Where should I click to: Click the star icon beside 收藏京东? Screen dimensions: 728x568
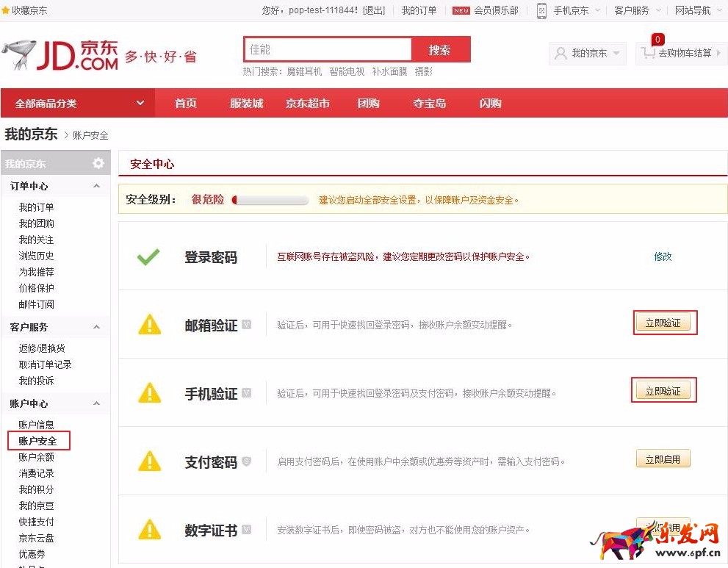[7, 10]
